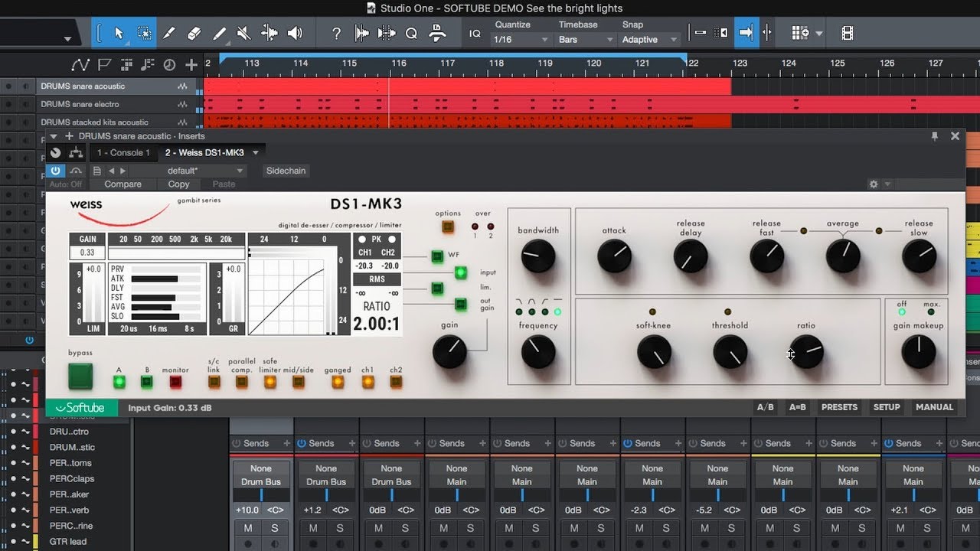This screenshot has width=980, height=551.
Task: Click bar 118 on the timeline ruler
Action: pos(496,64)
